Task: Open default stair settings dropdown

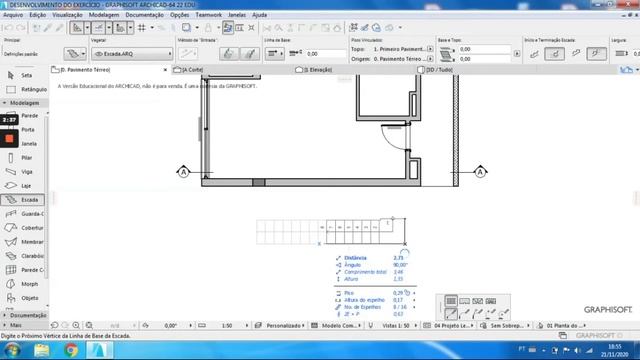Action: pos(75,54)
